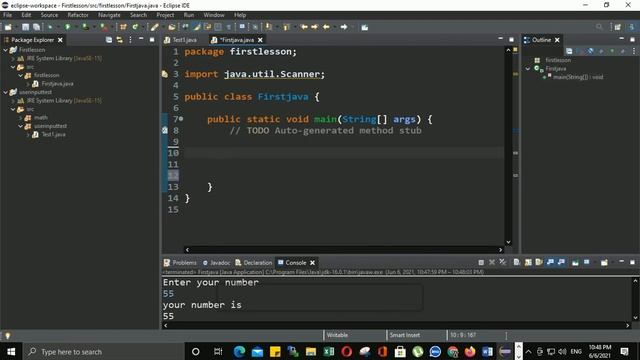Screen dimensions: 640x360
Task: Click Terminate in Console toolbar
Action: pos(481,262)
